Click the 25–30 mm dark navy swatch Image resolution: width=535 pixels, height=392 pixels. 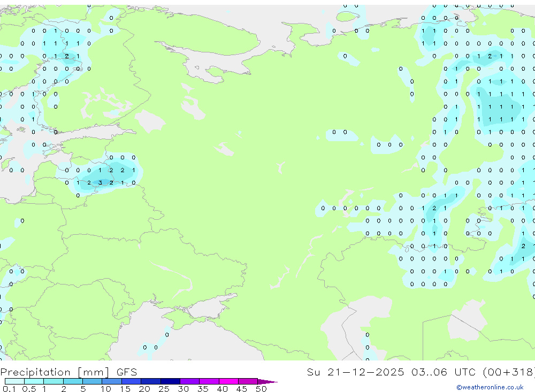[x=170, y=381]
